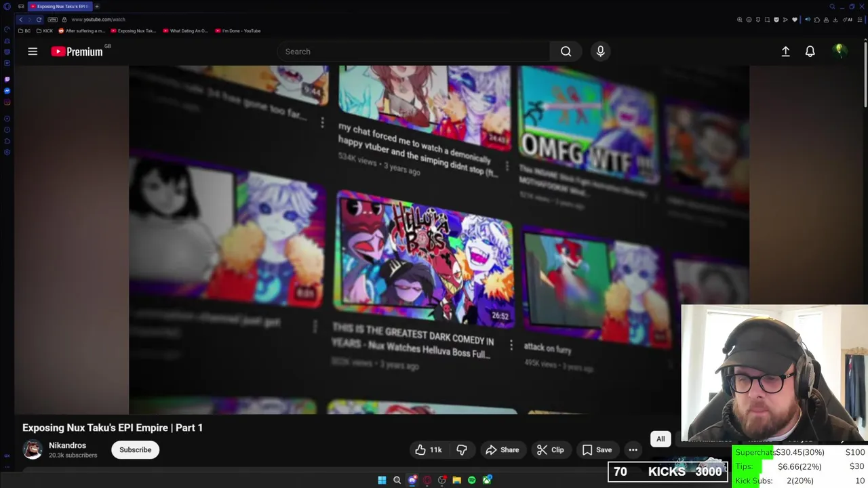Reload the current page

pyautogui.click(x=39, y=20)
